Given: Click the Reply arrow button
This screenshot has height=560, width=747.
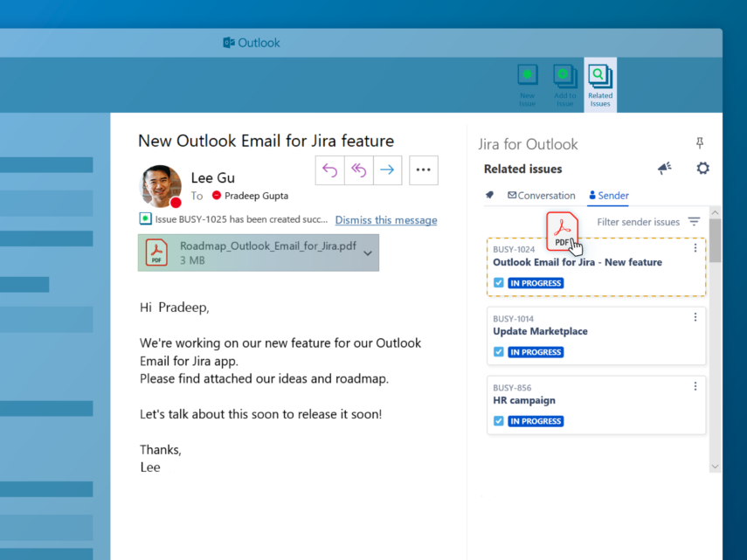Looking at the screenshot, I should 329,170.
